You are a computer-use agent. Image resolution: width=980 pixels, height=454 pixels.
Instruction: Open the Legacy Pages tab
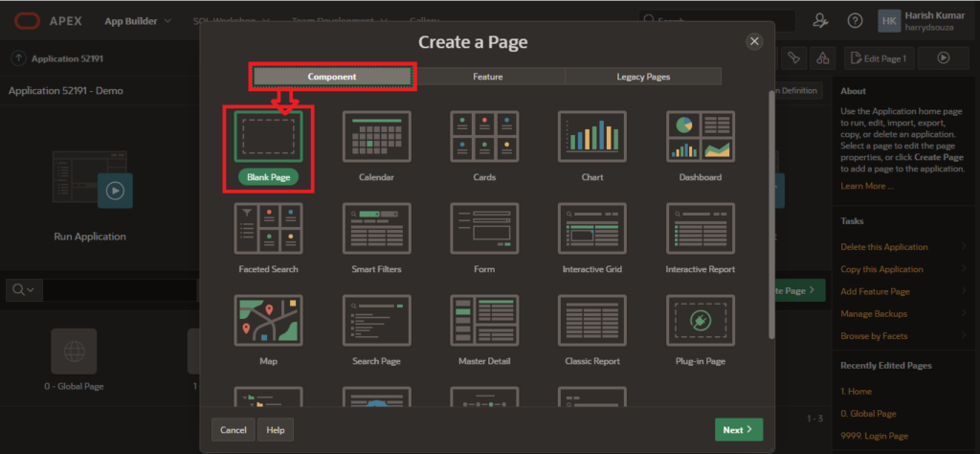pyautogui.click(x=642, y=77)
